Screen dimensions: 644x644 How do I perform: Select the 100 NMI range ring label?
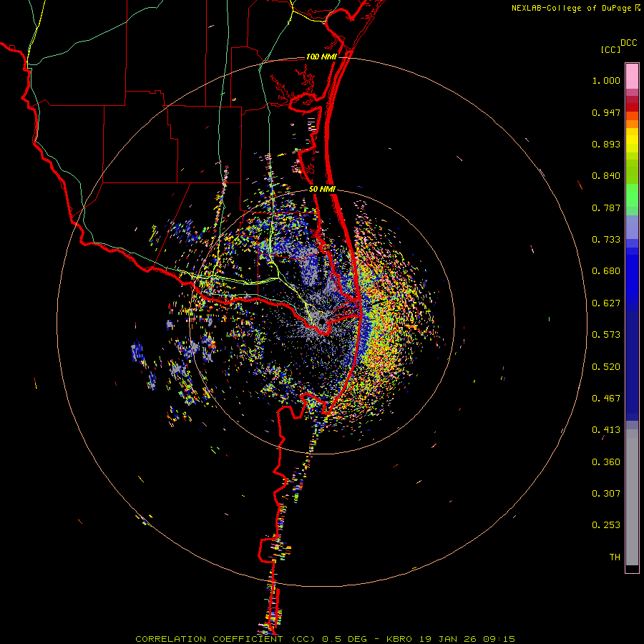[x=321, y=57]
